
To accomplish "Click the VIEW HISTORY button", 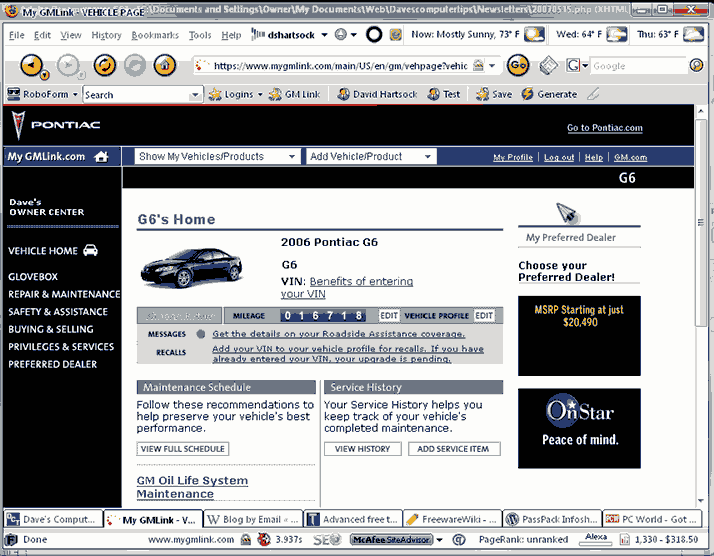I will click(362, 449).
